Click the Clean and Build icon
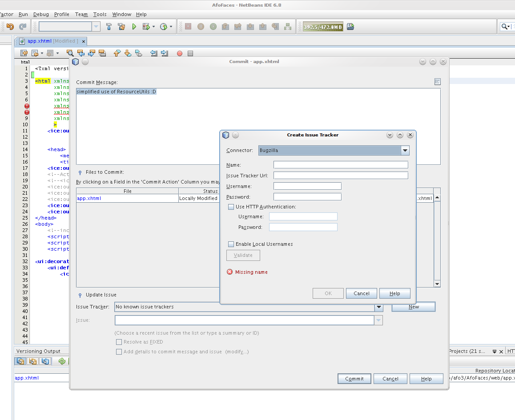 click(121, 27)
